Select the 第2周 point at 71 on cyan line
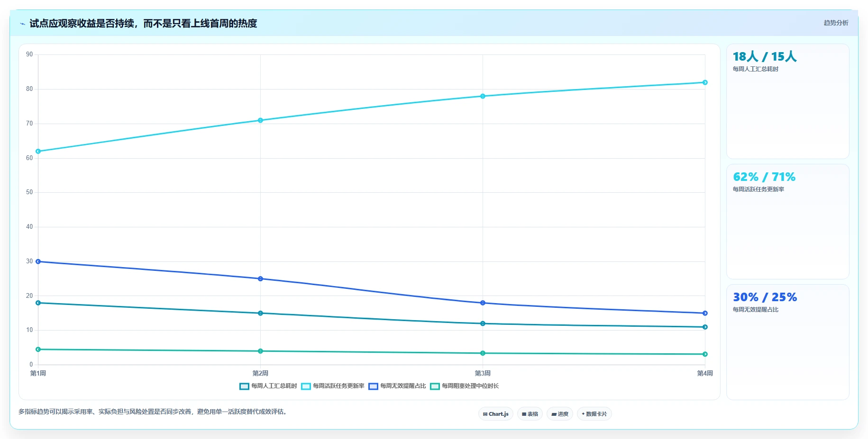Image resolution: width=868 pixels, height=439 pixels. 260,120
